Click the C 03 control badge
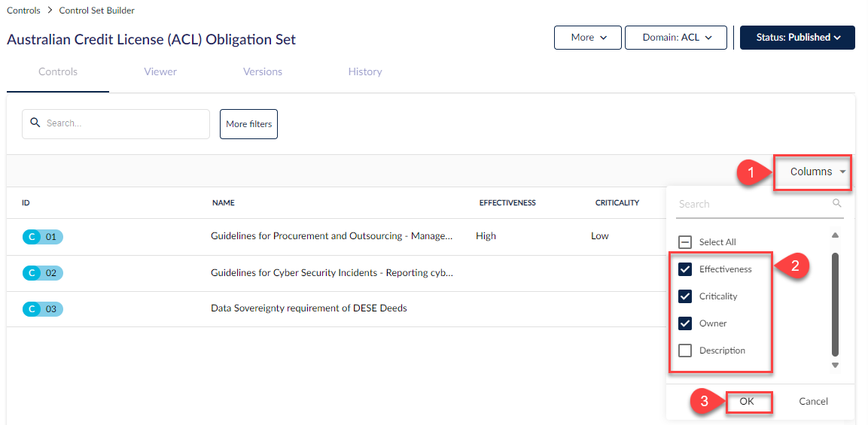Viewport: 868px width, 425px height. point(43,309)
